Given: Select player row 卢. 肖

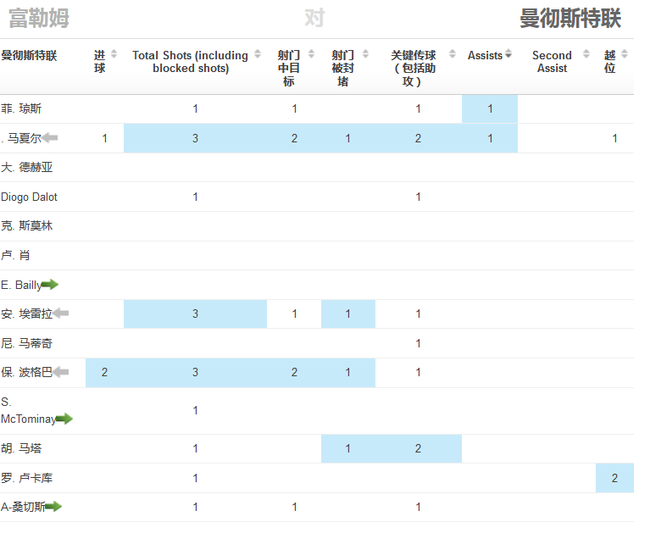Looking at the screenshot, I should tap(317, 256).
